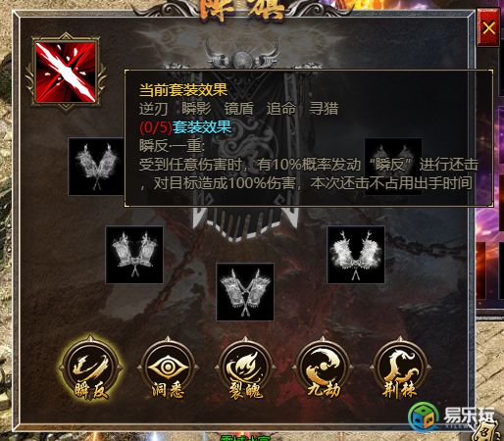The height and width of the screenshot is (441, 504).
Task: Click the 追命 set piece name
Action: tap(281, 109)
